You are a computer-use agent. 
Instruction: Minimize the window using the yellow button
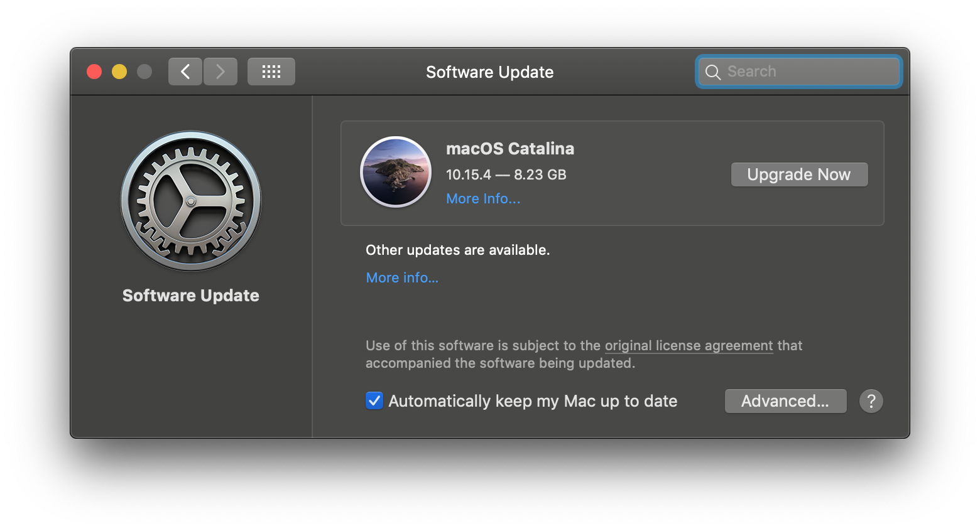pyautogui.click(x=119, y=72)
